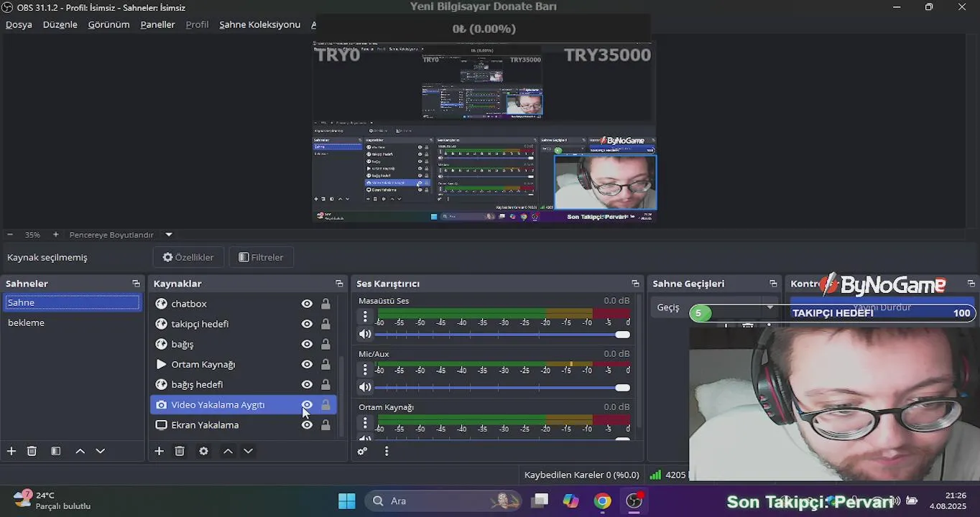Open advanced audio properties gears icon
Image resolution: width=980 pixels, height=517 pixels.
[x=362, y=451]
